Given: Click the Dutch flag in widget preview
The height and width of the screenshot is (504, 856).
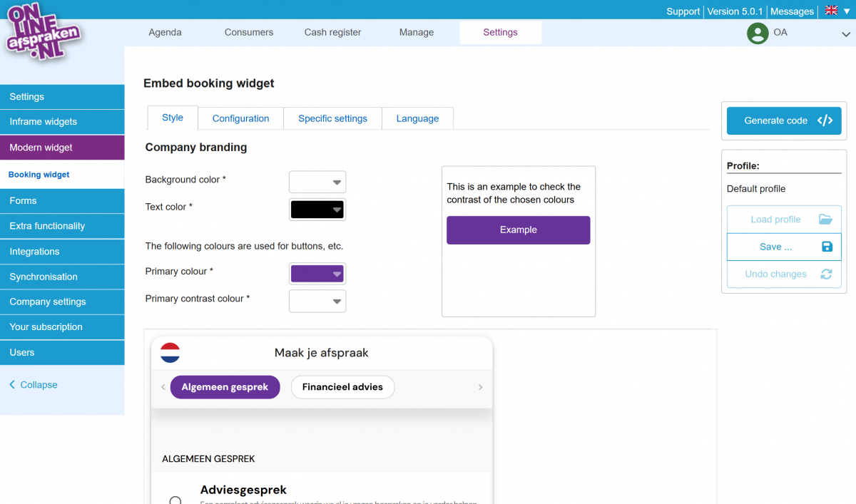Looking at the screenshot, I should [x=170, y=353].
